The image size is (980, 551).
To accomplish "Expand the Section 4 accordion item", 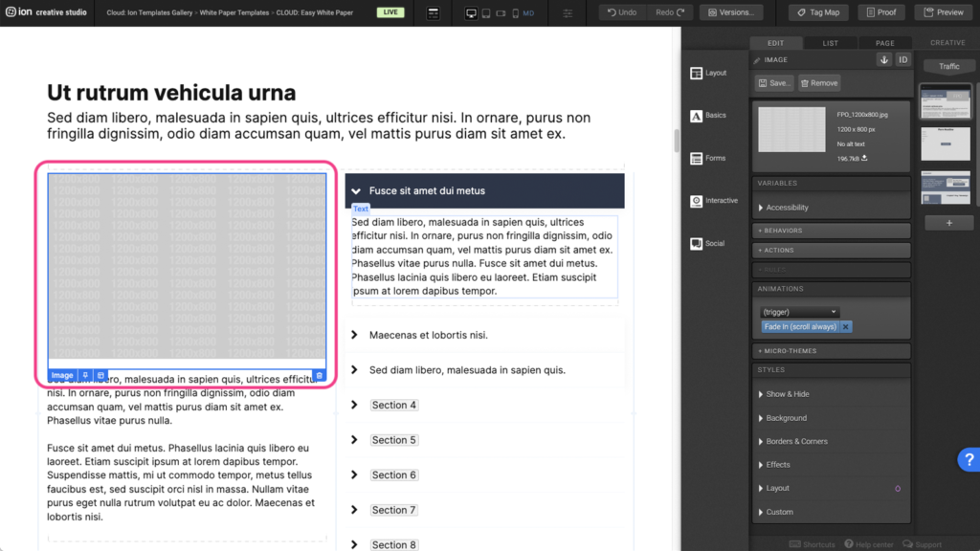I will [x=393, y=406].
